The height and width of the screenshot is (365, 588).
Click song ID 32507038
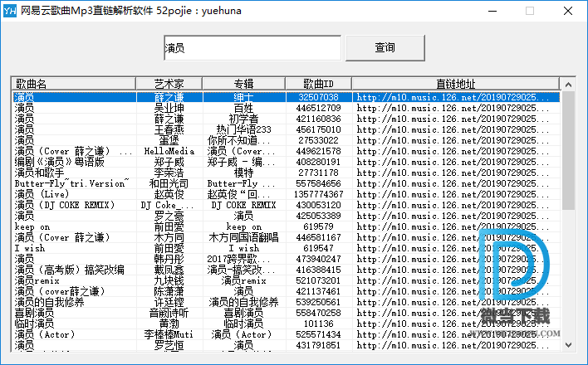tap(318, 97)
